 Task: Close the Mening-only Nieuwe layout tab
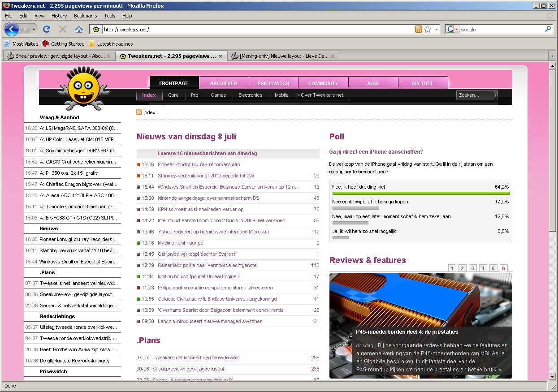(332, 56)
